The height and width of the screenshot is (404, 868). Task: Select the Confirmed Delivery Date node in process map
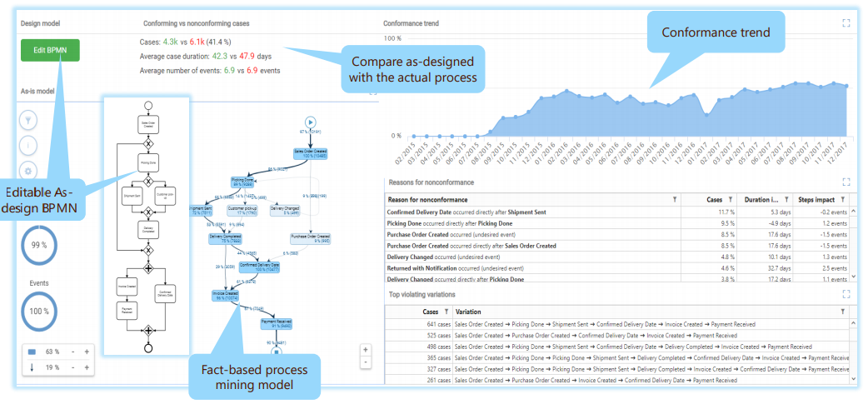260,267
